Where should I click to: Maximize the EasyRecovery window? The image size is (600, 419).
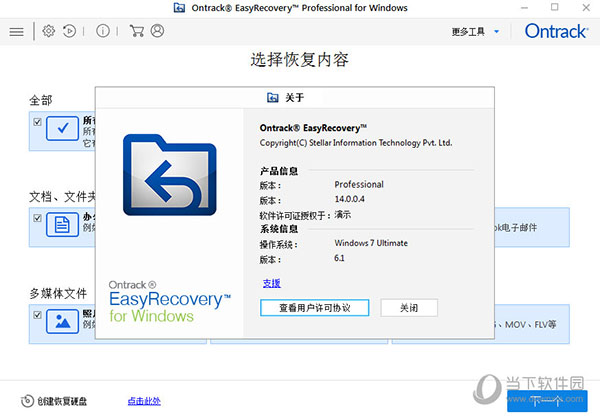point(554,7)
